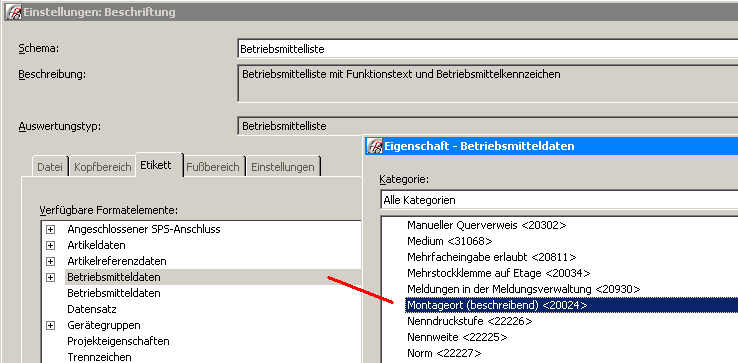Open the Kopfbereich tab
The width and height of the screenshot is (738, 363).
(x=103, y=167)
